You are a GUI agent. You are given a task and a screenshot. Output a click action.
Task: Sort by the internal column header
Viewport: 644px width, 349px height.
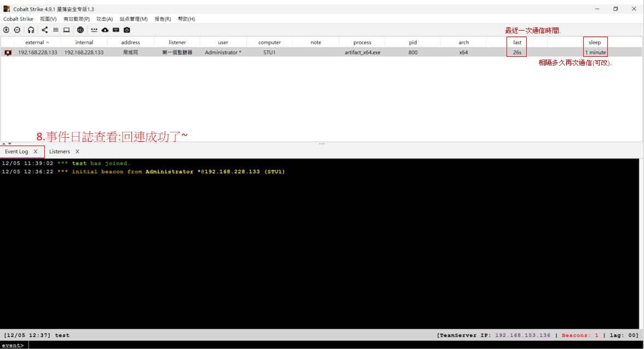click(x=84, y=42)
